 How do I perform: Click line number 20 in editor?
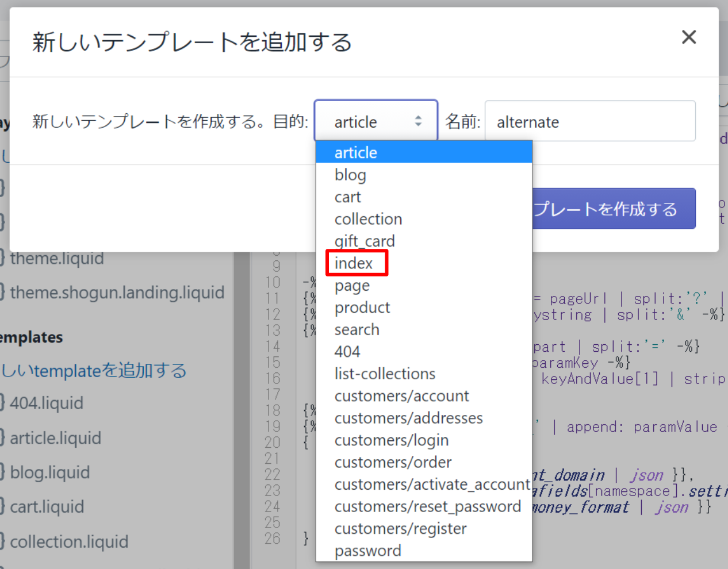click(x=273, y=443)
